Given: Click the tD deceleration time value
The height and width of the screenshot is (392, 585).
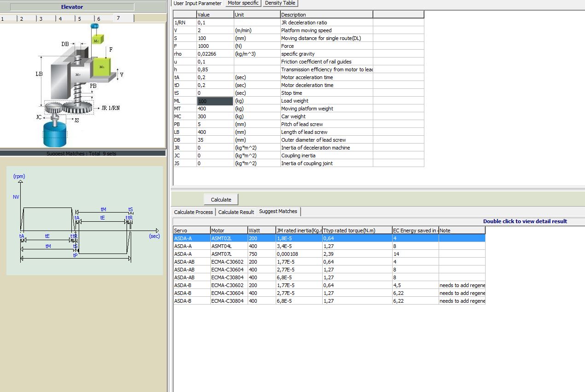Looking at the screenshot, I should coord(215,85).
